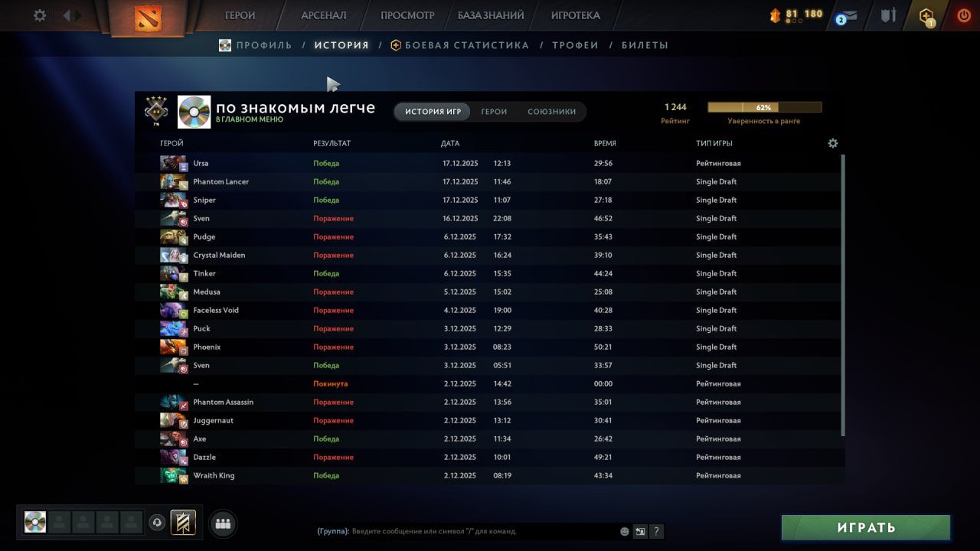Click the red power exit icon

click(x=963, y=15)
